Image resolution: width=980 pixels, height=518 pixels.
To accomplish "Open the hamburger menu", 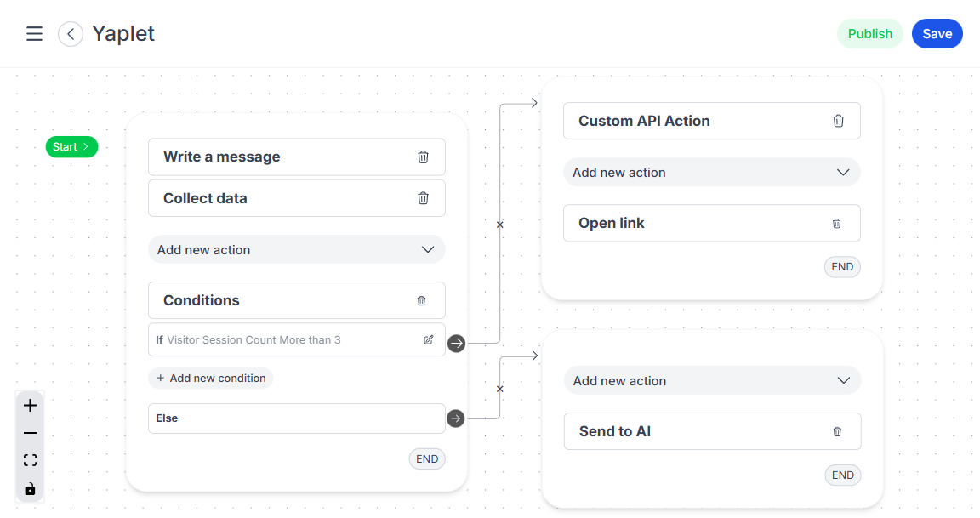I will click(x=34, y=34).
